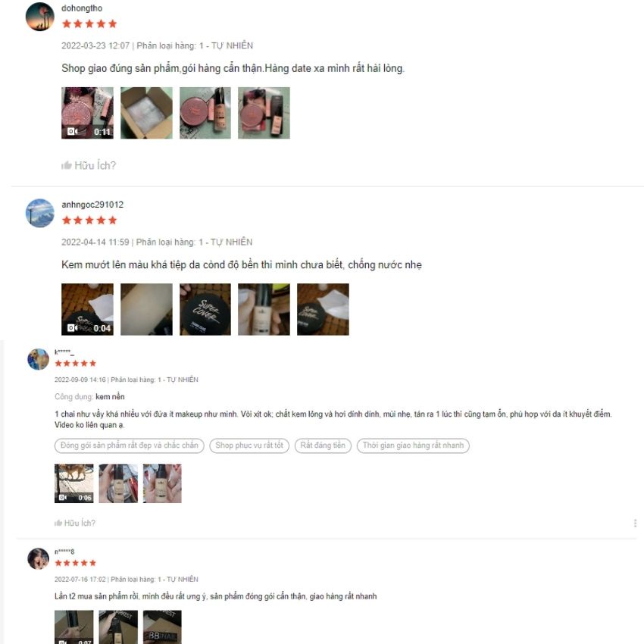Viewport: 644px width, 644px height.
Task: Play the 0:06 dog video thumbnail
Action: pos(74,483)
